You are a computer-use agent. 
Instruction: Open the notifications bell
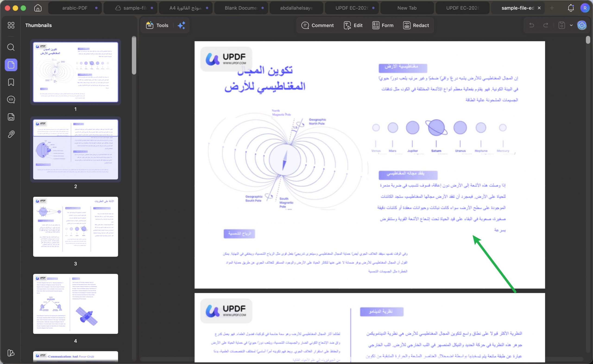571,8
